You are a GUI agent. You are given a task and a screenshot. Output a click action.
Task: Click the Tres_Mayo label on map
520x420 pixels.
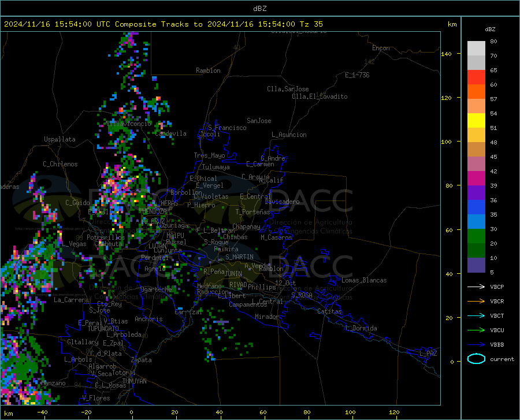click(210, 155)
